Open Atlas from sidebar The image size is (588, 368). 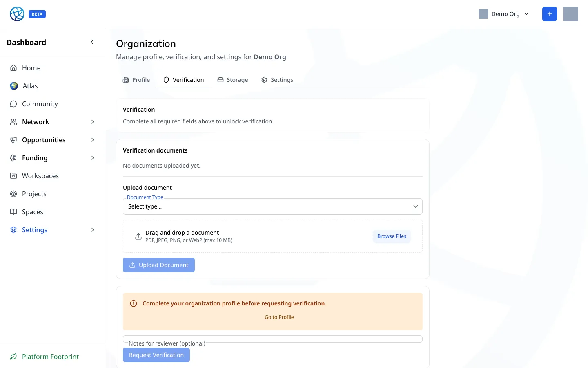point(53,86)
